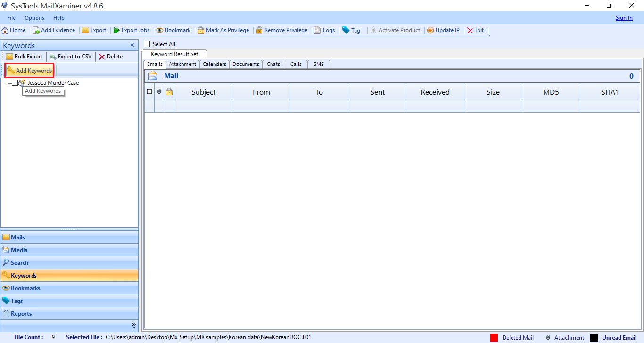The width and height of the screenshot is (644, 343).
Task: Select Remove Privilege toolbar item
Action: coord(282,30)
